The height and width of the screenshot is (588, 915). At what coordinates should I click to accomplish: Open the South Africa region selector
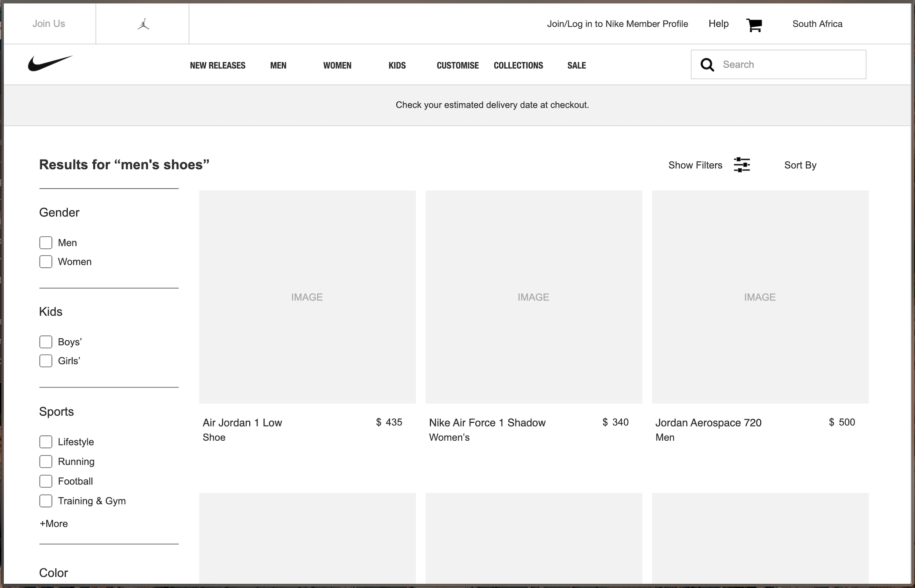(817, 24)
